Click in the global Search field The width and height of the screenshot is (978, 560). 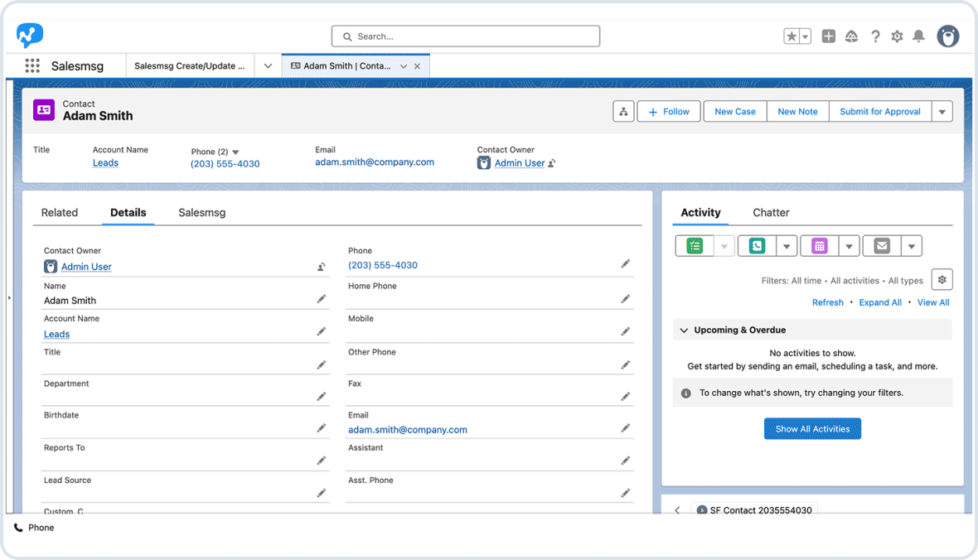465,36
